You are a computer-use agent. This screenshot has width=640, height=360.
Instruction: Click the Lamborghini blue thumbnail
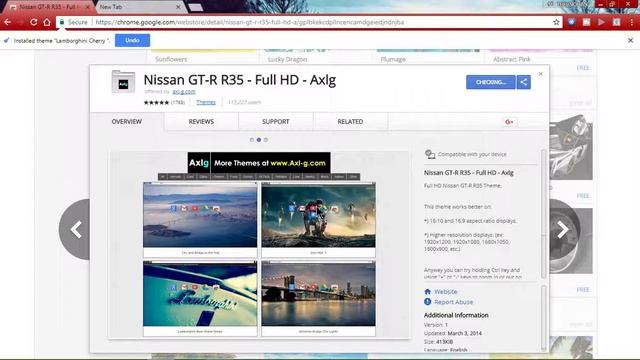[x=200, y=294]
